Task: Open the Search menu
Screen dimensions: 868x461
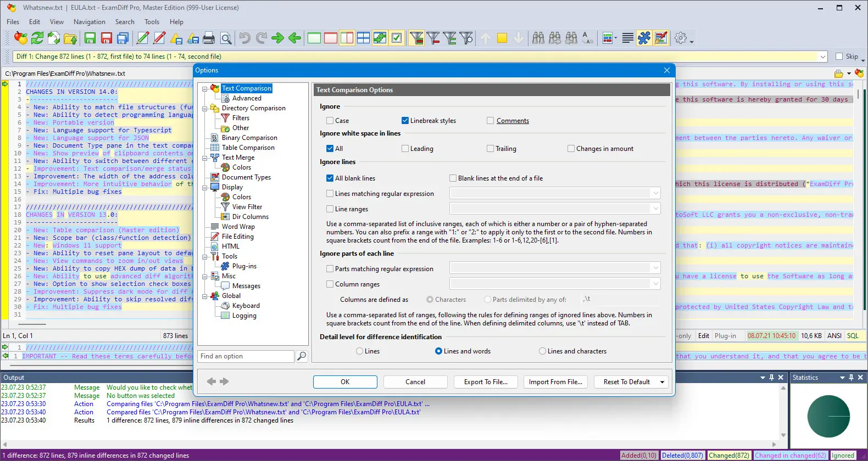Action: [x=125, y=22]
